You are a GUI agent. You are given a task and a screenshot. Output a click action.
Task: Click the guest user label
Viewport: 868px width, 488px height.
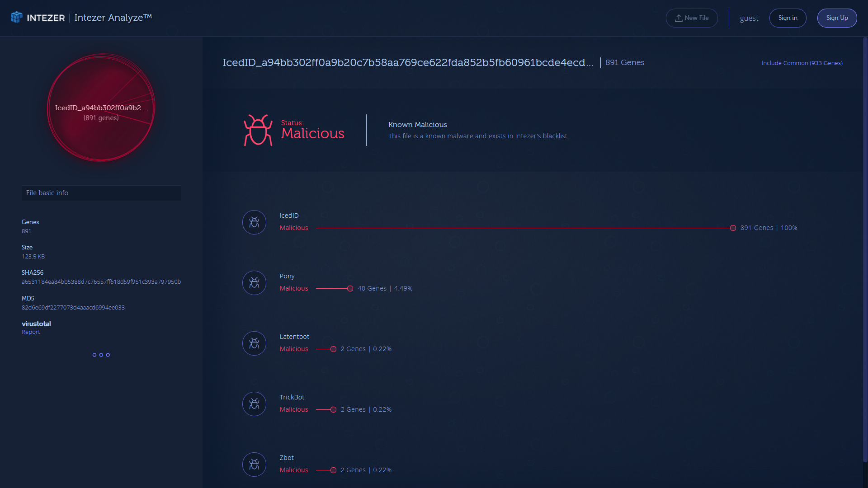click(749, 19)
